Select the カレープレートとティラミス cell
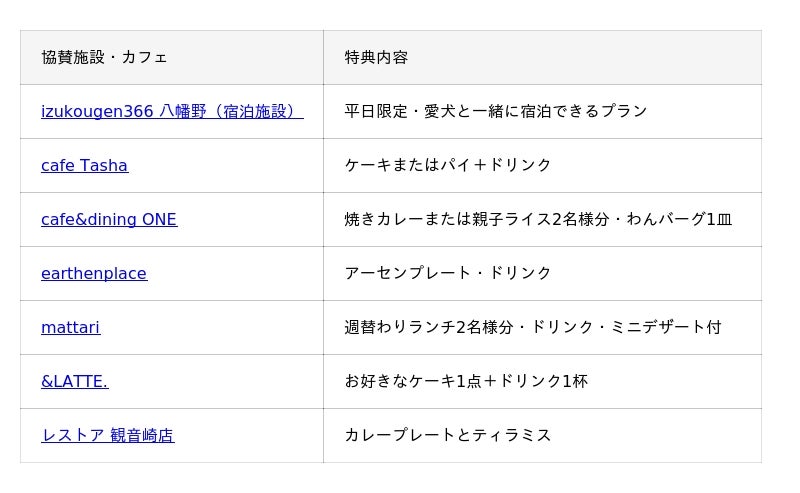The width and height of the screenshot is (800, 493). pyautogui.click(x=448, y=435)
